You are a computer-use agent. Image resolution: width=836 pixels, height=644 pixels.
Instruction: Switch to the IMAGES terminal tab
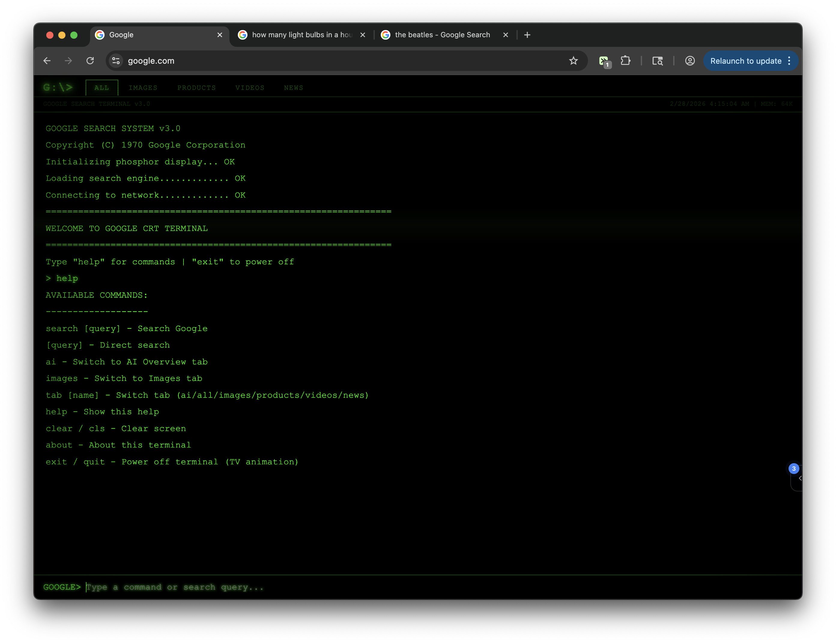coord(143,88)
